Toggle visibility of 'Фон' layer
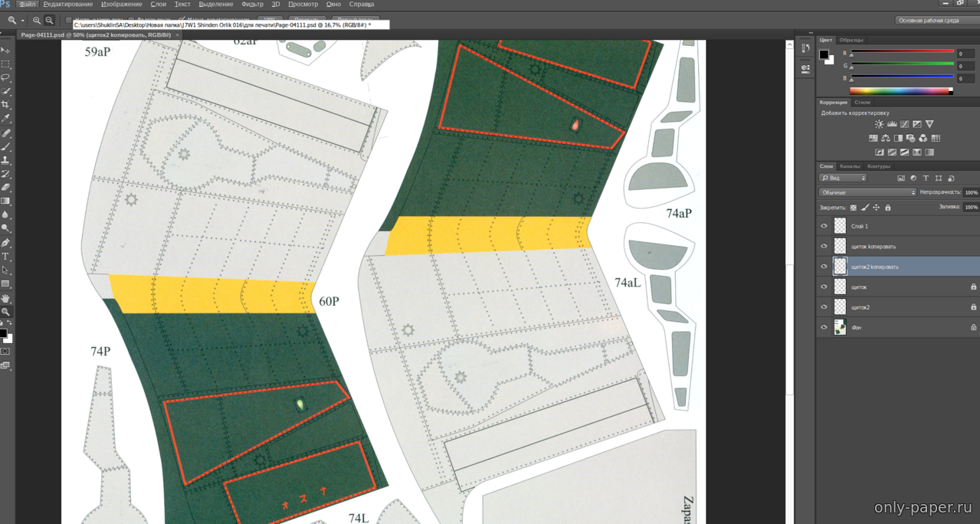 tap(824, 327)
